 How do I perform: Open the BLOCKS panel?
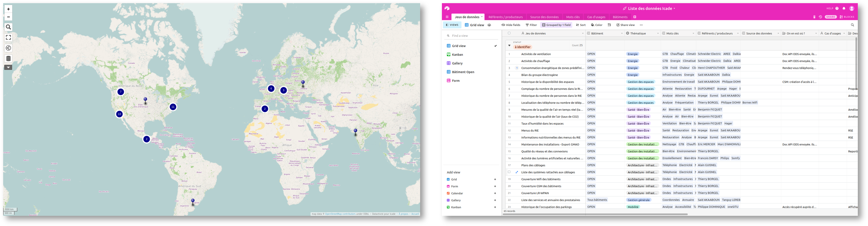(x=847, y=17)
